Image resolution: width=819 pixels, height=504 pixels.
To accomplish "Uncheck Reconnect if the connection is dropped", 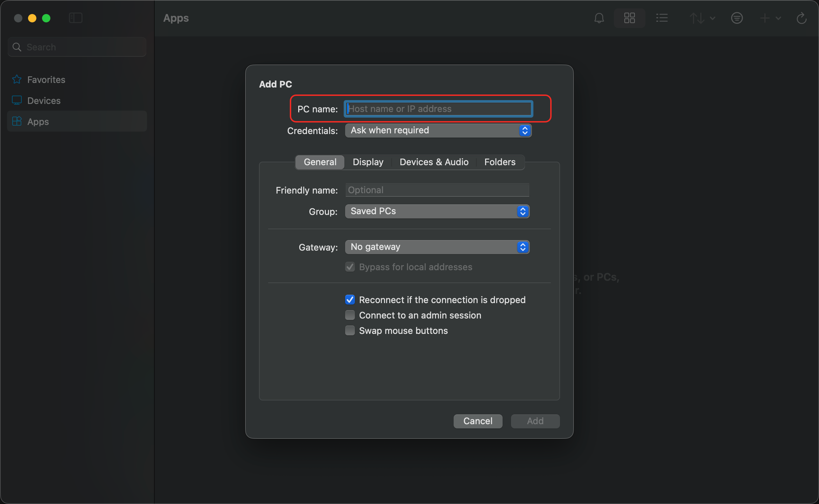I will [350, 300].
